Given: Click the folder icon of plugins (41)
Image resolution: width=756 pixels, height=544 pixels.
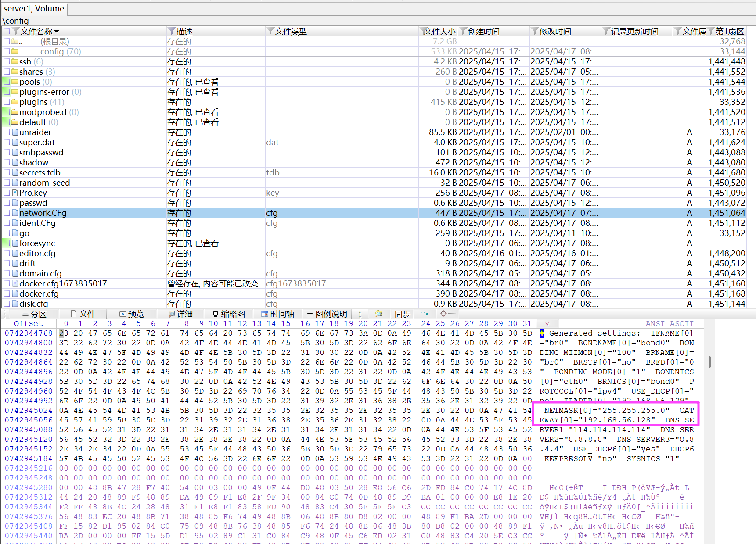Looking at the screenshot, I should 15,102.
